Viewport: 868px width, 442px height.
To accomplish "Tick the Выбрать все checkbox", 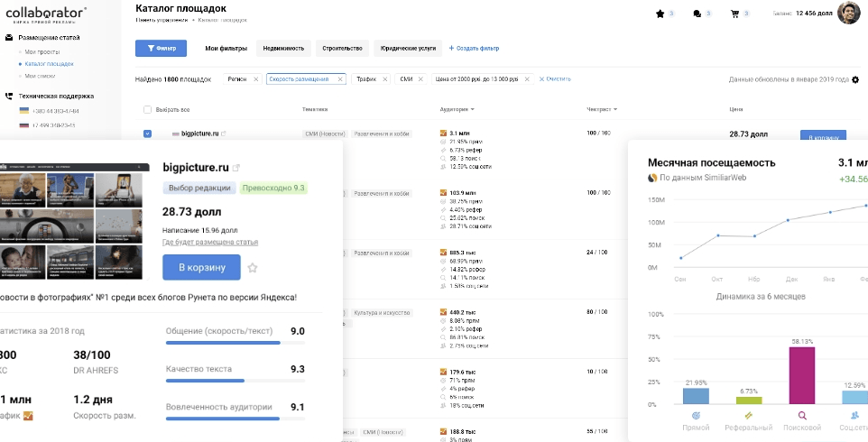I will (147, 109).
